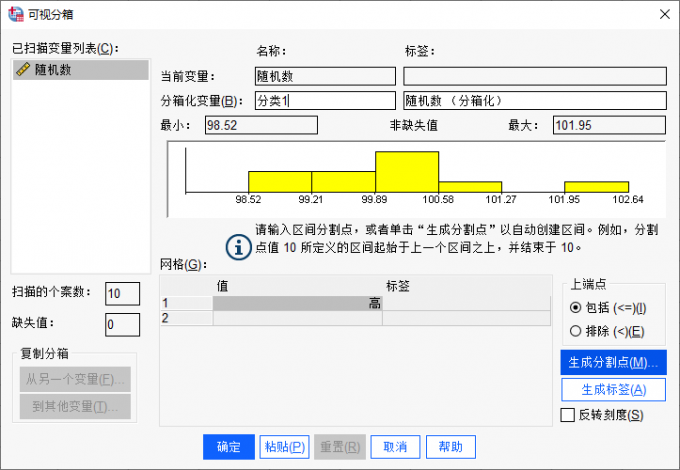Click the 标签 column header in grid
Viewport: 680px width, 470px height.
tap(398, 286)
